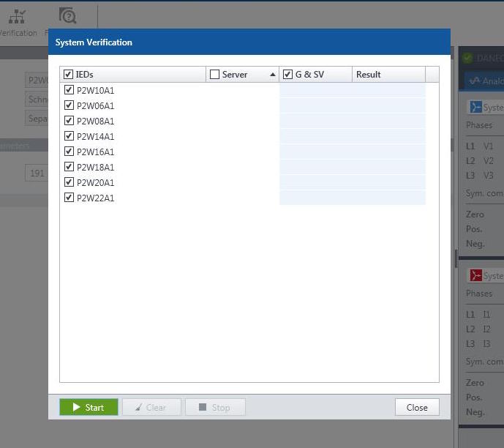504x448 pixels.
Task: Click the red System phasor icon in background
Action: click(475, 275)
